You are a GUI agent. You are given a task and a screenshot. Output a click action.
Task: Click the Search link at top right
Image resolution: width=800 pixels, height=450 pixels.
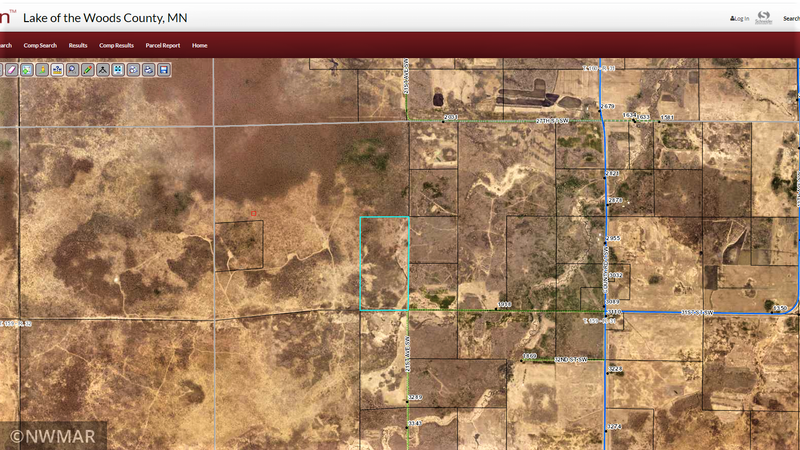(791, 18)
